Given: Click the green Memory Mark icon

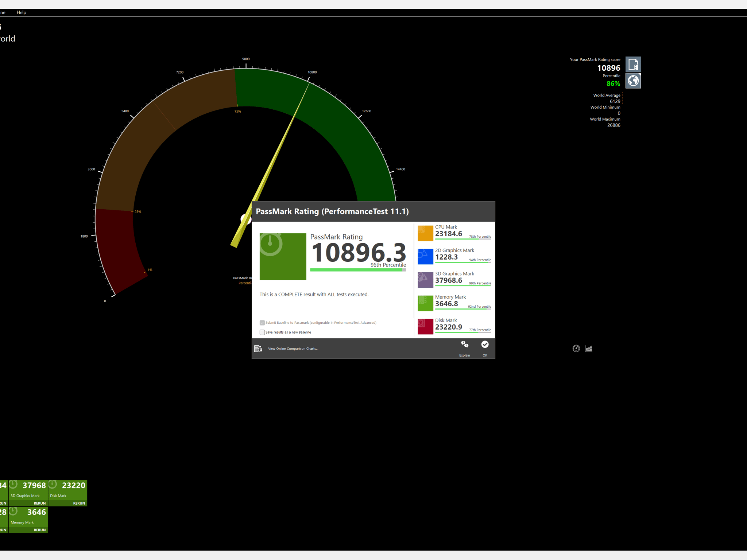Looking at the screenshot, I should [425, 303].
